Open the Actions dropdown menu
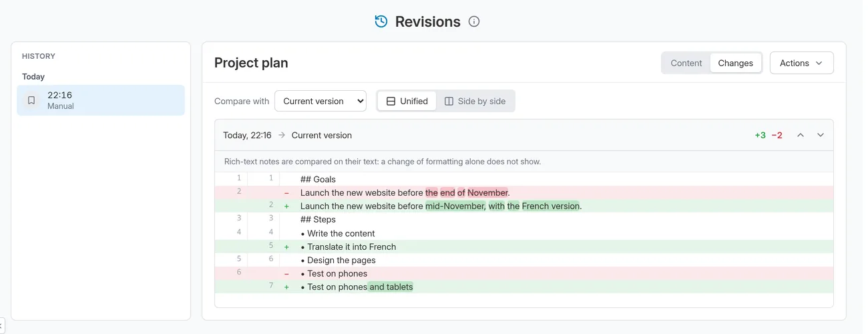Viewport: 868px width, 334px height. [x=801, y=63]
